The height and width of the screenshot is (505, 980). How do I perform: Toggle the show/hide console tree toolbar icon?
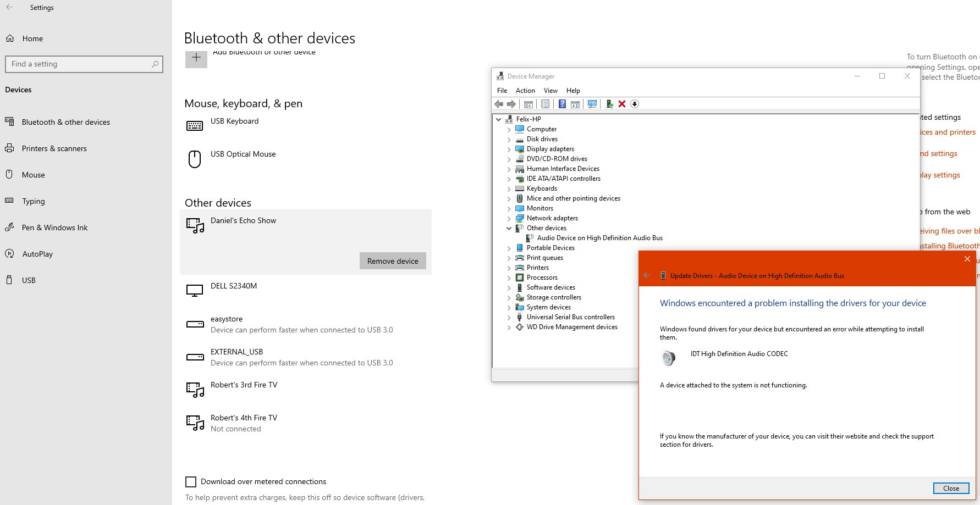528,104
